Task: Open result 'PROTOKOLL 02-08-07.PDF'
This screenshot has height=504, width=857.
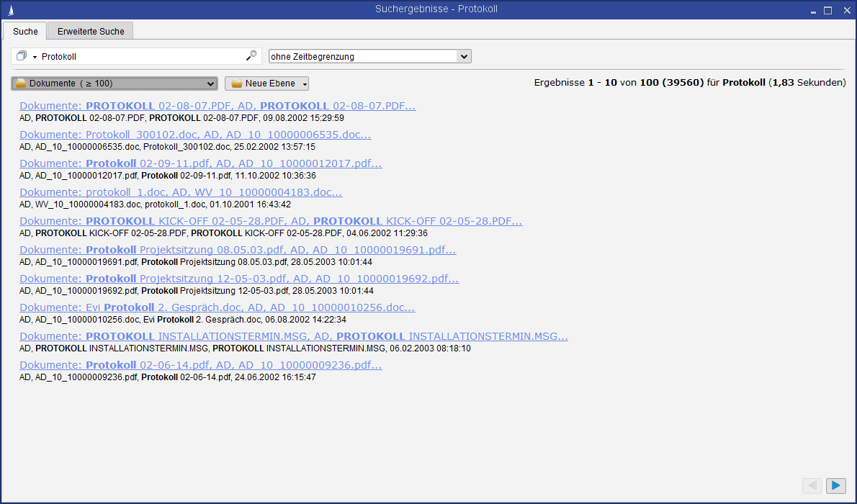Action: (x=217, y=106)
